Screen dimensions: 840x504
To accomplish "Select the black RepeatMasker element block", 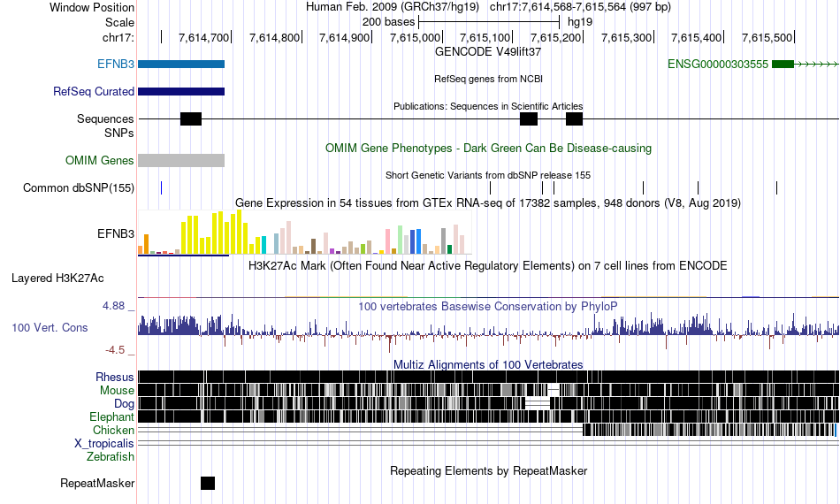I will (208, 483).
